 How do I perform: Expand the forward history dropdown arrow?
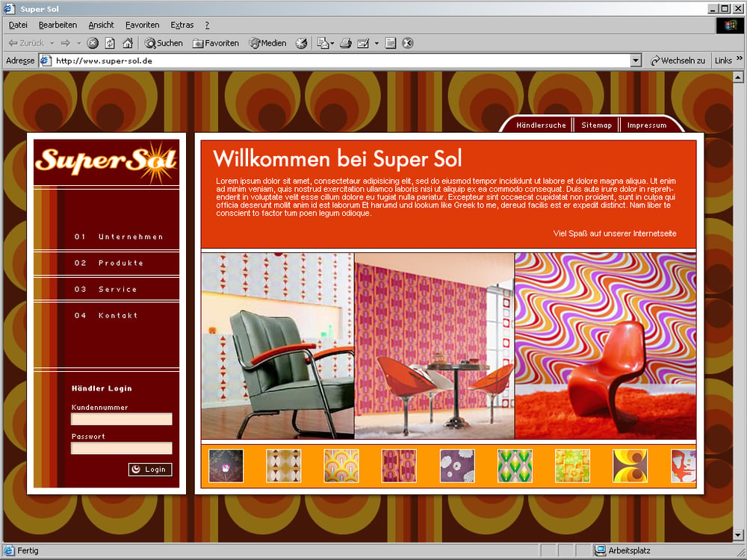(79, 43)
